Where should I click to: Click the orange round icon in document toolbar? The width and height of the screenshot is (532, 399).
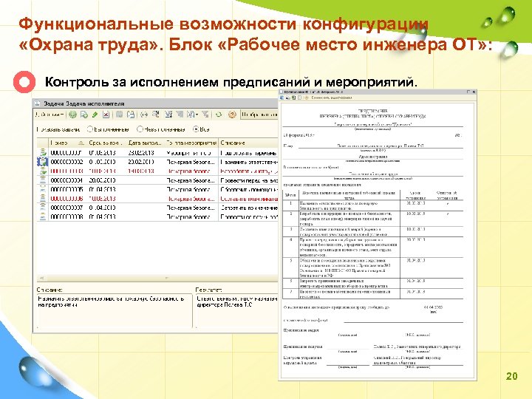click(307, 98)
